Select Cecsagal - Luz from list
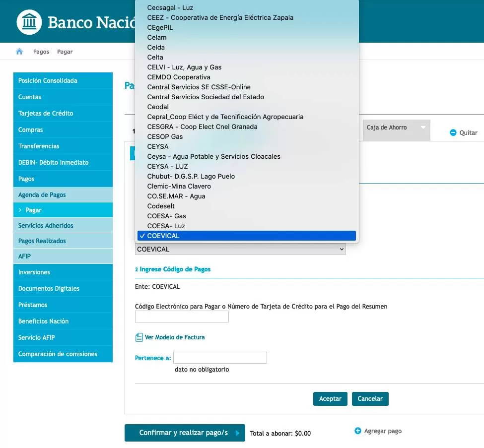Screen dimensions: 484x448 pyautogui.click(x=247, y=7)
